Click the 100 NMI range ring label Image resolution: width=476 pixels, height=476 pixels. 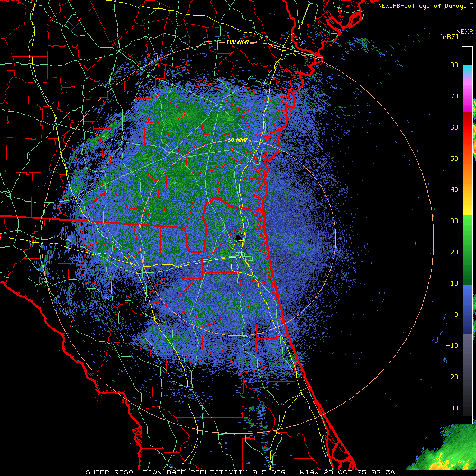237,42
